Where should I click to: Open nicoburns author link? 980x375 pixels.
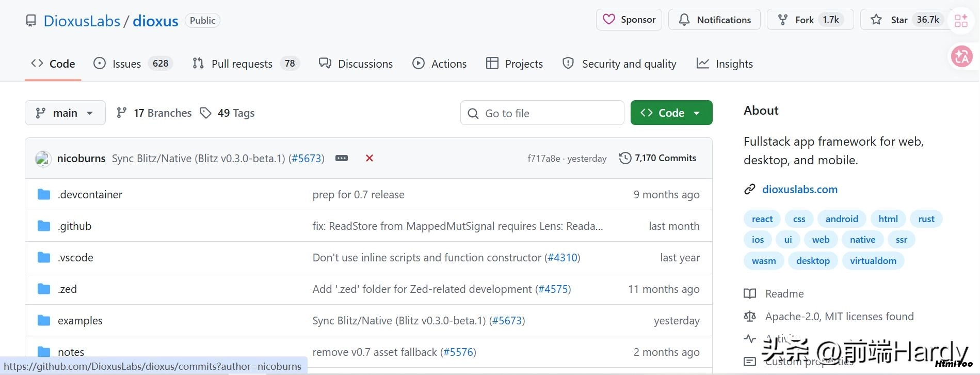click(x=82, y=158)
